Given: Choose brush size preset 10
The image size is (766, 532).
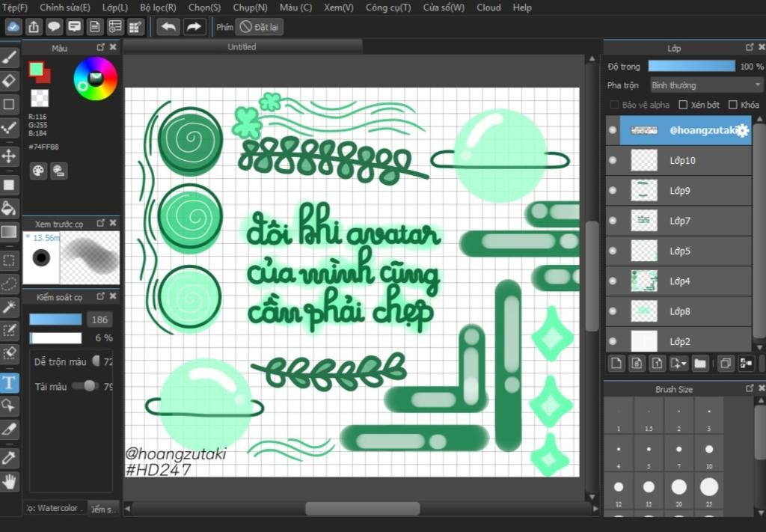Looking at the screenshot, I should click(x=709, y=453).
